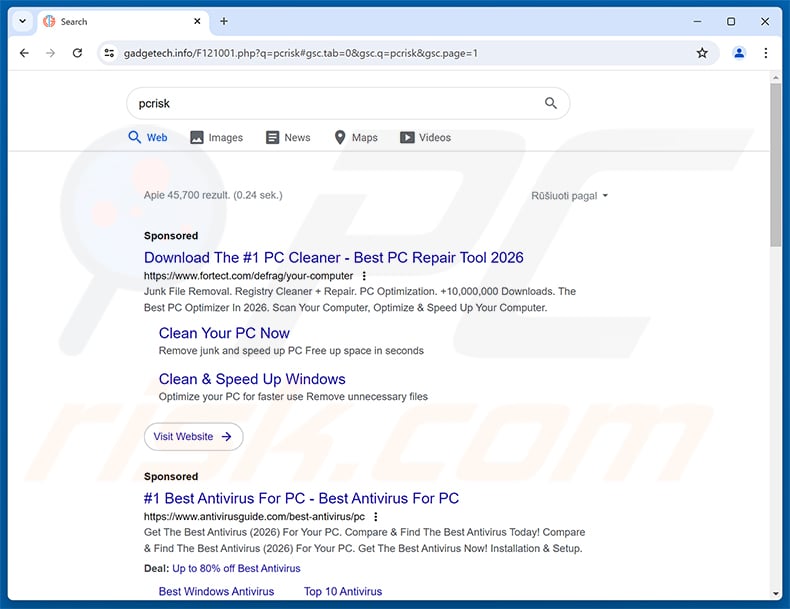Click the magnifier search icon in search box
The height and width of the screenshot is (609, 790).
click(551, 103)
